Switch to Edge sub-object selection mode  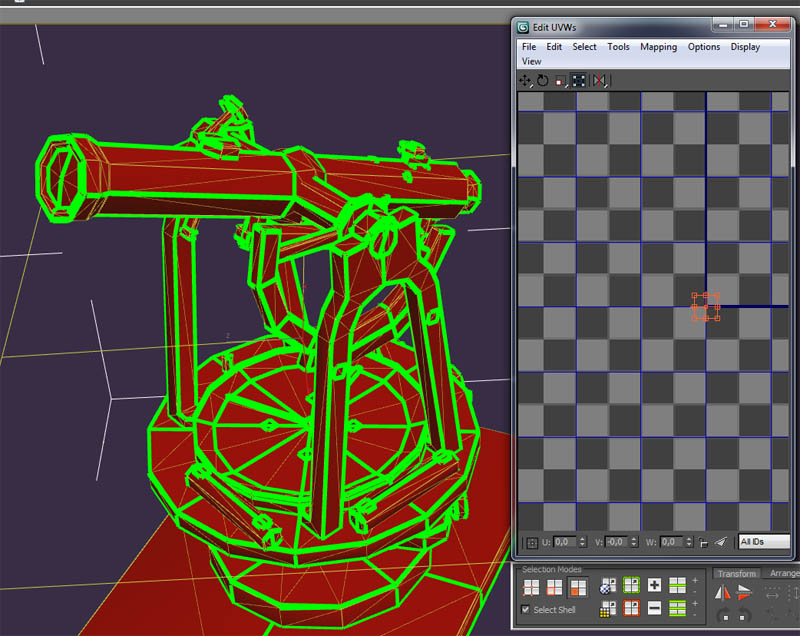[553, 587]
